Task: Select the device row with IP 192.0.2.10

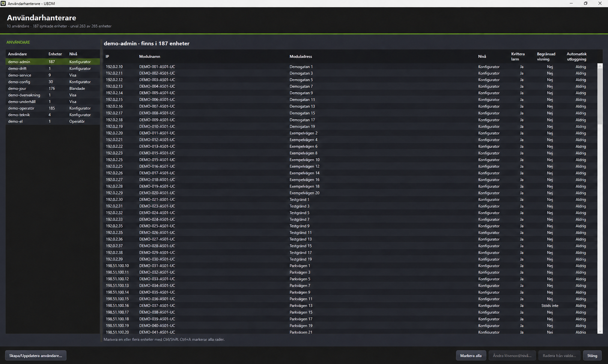Action: (351, 67)
